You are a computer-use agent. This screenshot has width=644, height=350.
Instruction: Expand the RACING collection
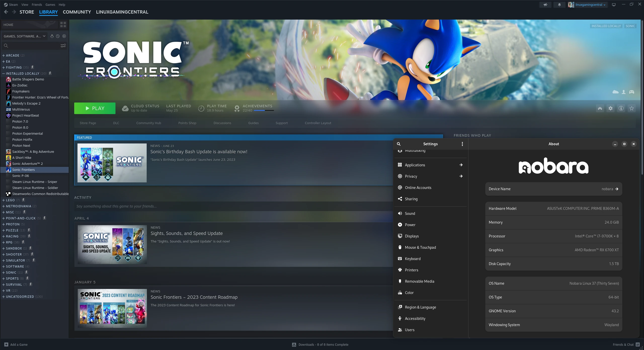point(4,236)
